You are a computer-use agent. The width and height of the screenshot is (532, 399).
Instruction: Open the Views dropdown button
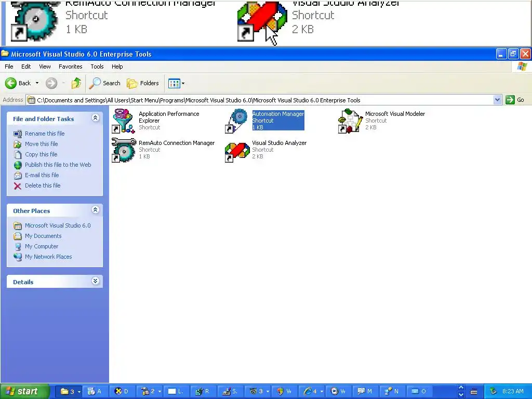(x=177, y=83)
